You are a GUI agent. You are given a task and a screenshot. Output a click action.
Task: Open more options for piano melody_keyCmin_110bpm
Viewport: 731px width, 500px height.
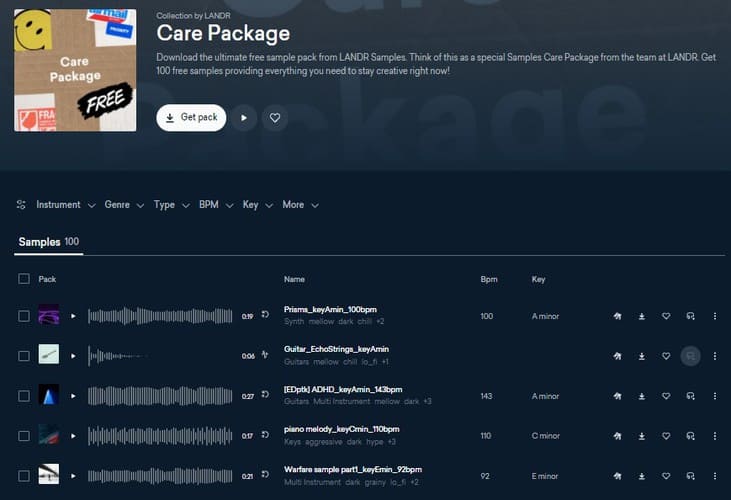tap(715, 436)
